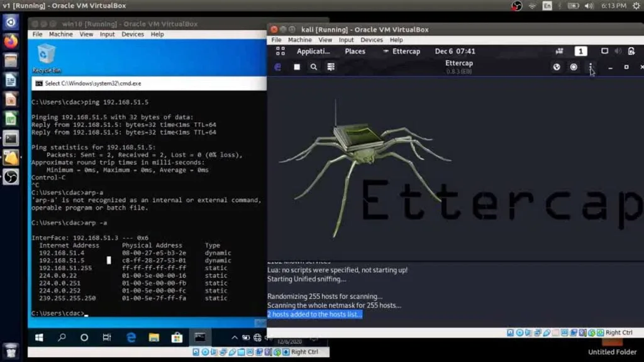The image size is (644, 362).
Task: Open File Explorer from the Windows taskbar
Action: pyautogui.click(x=154, y=337)
